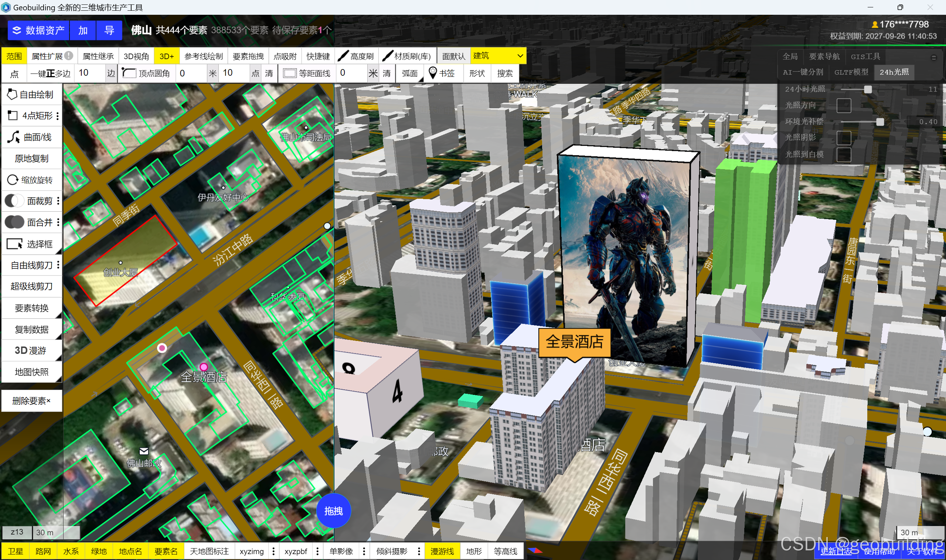
Task: Click the 搜索 search button
Action: coord(505,73)
